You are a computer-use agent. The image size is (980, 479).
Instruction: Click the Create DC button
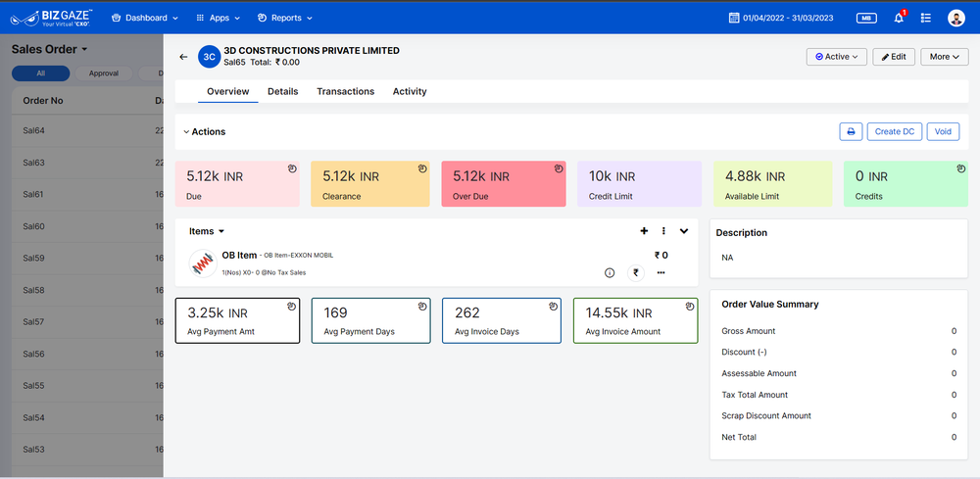[895, 132]
